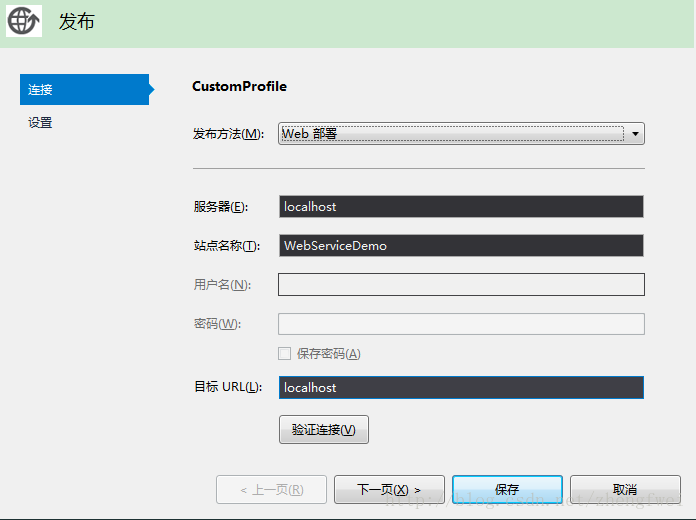The width and height of the screenshot is (696, 520).
Task: Click the 验证连接 button
Action: (324, 429)
